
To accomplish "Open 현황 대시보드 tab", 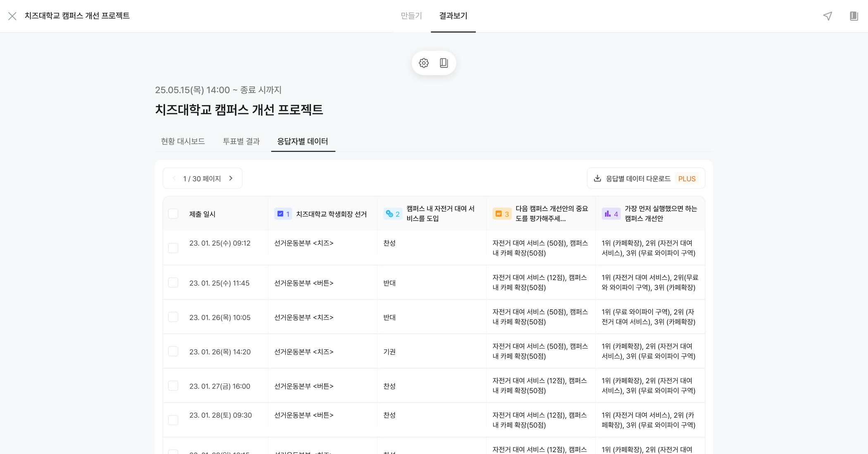I will (x=183, y=141).
